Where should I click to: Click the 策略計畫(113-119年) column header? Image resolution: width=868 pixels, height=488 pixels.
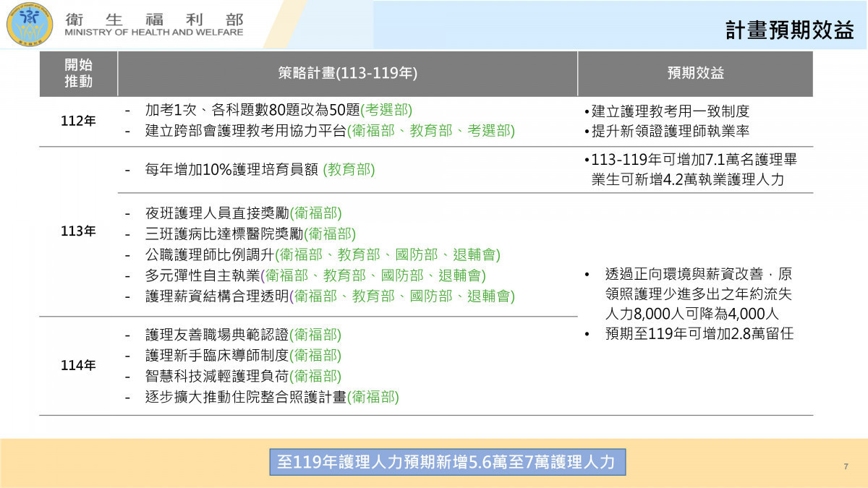pos(347,73)
